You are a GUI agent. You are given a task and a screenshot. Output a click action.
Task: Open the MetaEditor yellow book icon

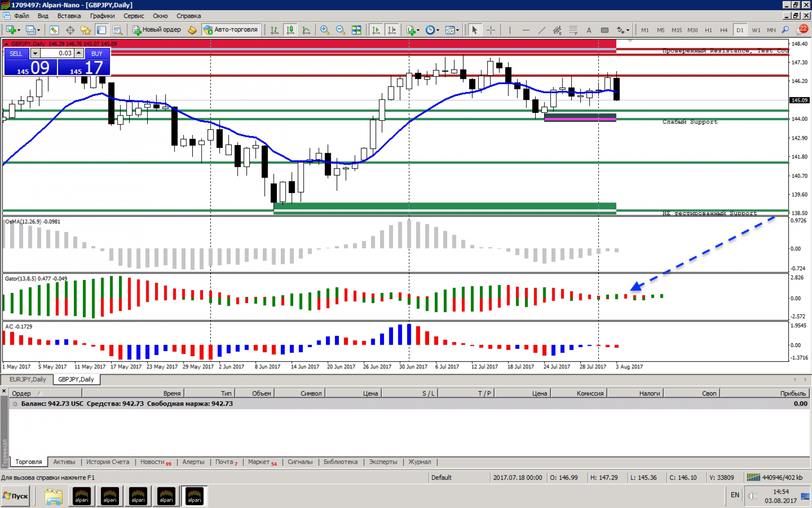coord(192,30)
